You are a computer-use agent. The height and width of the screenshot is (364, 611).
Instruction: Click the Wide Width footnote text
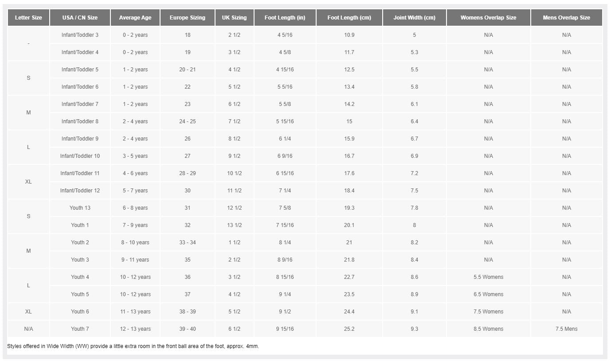tap(133, 346)
